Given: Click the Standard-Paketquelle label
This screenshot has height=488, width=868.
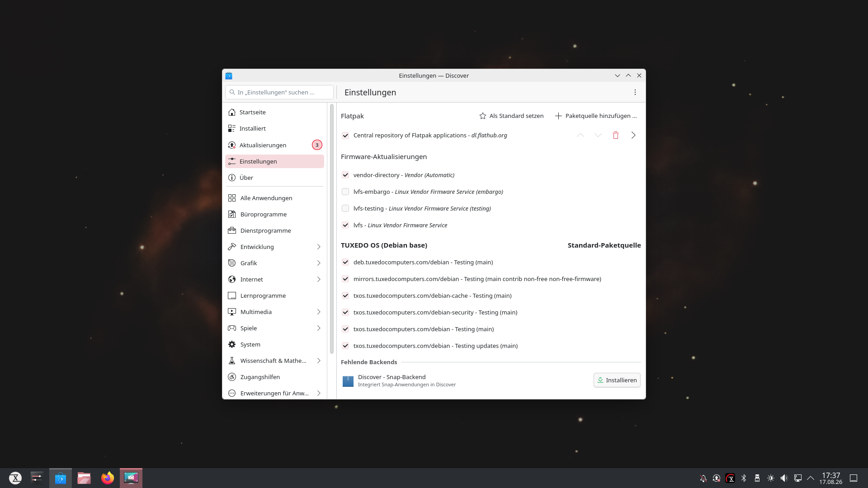Looking at the screenshot, I should [604, 245].
